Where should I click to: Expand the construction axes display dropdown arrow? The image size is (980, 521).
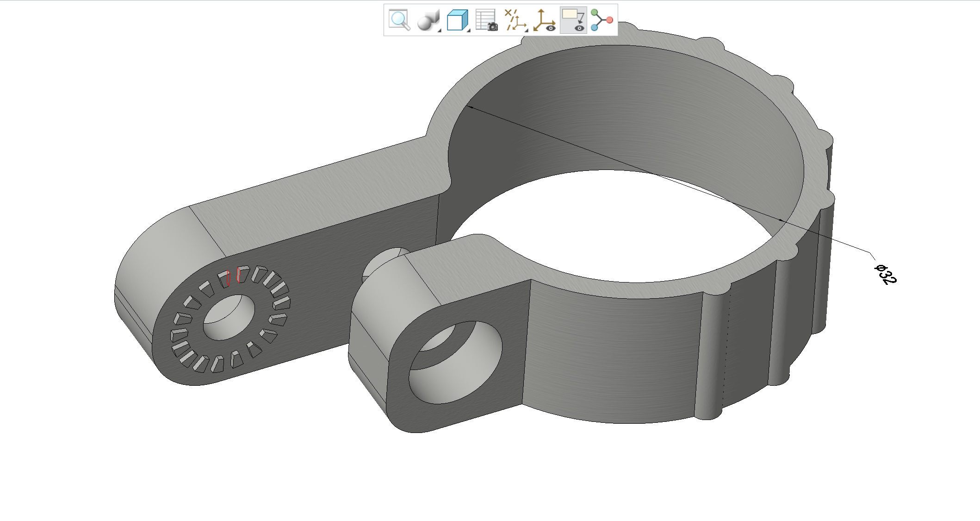click(x=527, y=30)
